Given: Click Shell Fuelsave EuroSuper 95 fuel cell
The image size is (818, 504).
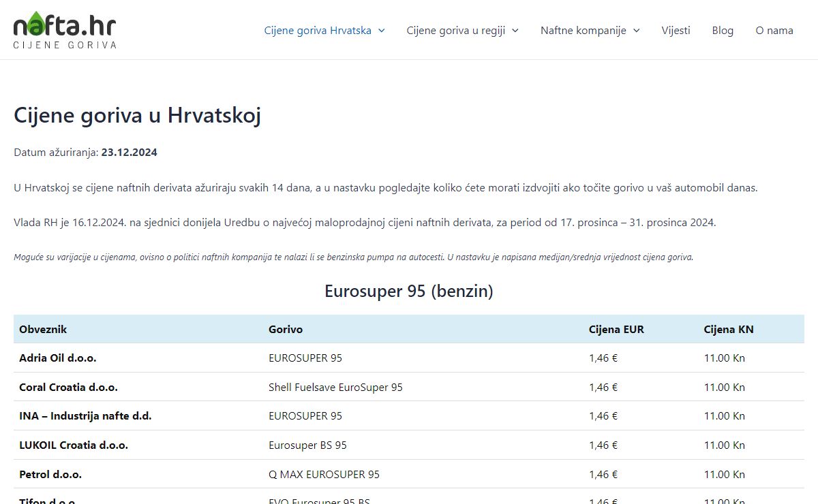Looking at the screenshot, I should click(335, 388).
